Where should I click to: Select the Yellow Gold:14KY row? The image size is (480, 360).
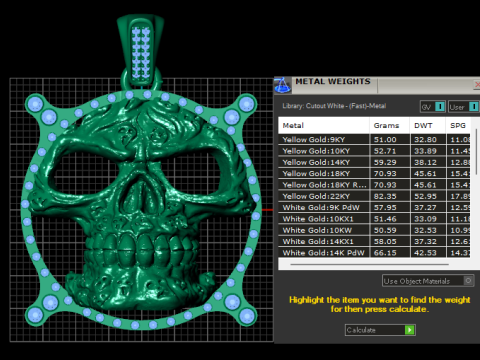tap(374, 162)
